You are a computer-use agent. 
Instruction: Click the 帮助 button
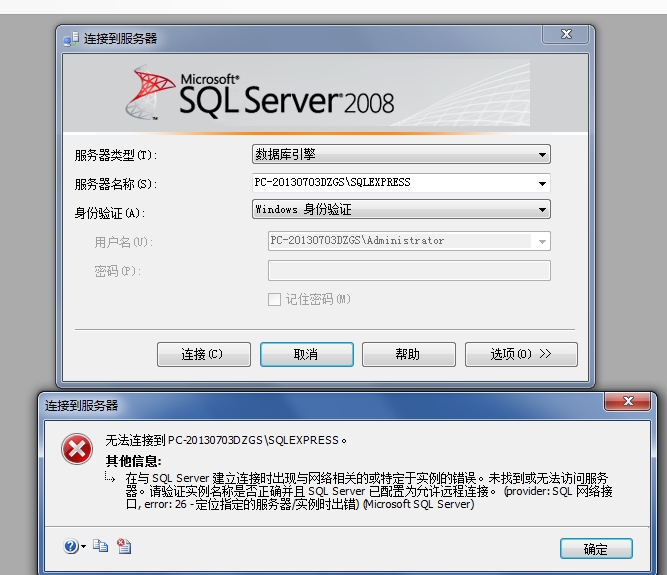tap(409, 354)
